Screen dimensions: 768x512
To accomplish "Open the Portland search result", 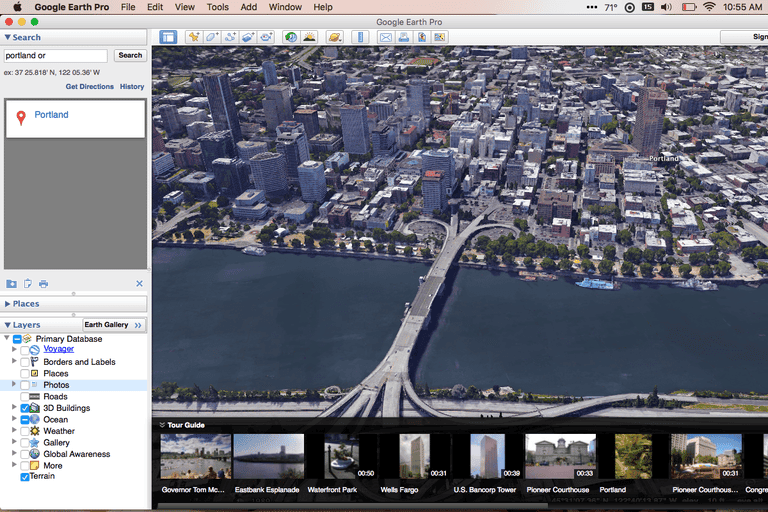I will [x=51, y=115].
